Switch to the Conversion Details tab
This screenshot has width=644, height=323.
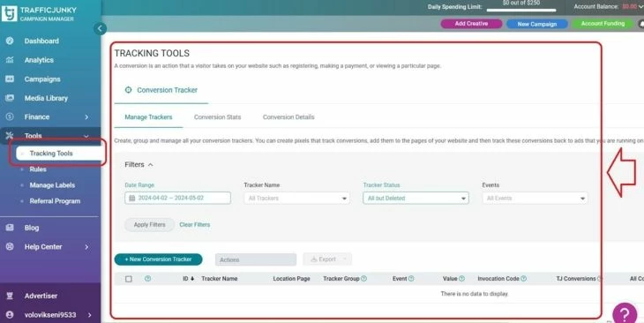click(288, 117)
